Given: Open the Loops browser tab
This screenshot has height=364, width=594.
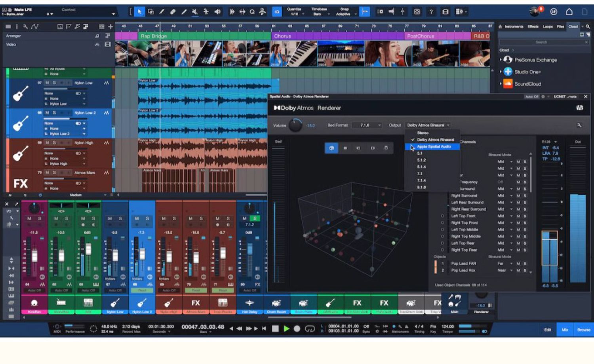Looking at the screenshot, I should tap(548, 27).
